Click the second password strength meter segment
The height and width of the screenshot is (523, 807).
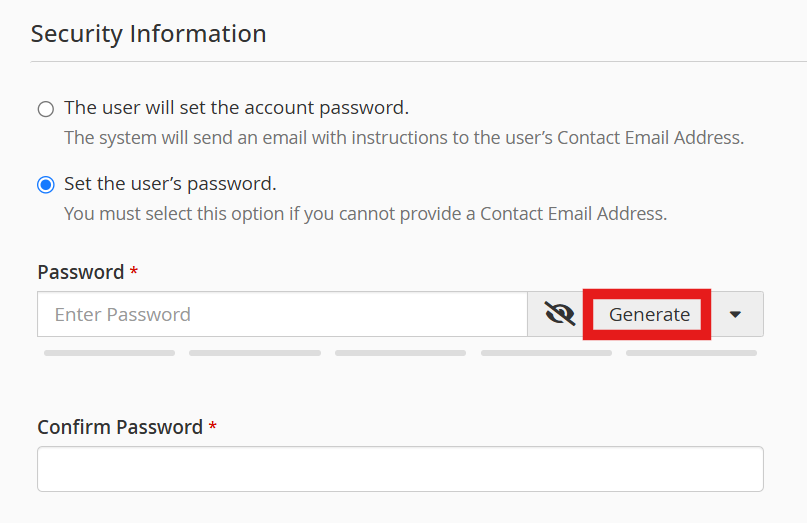click(255, 353)
